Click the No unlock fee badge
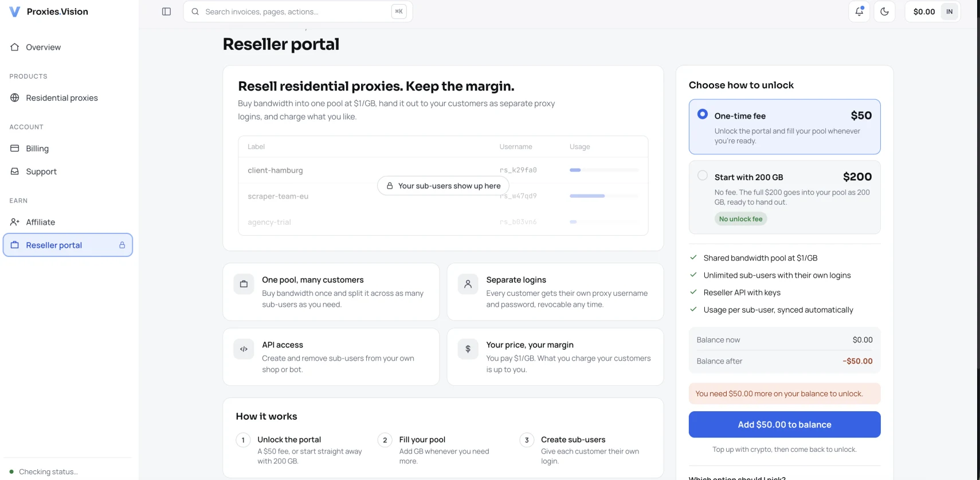The width and height of the screenshot is (980, 480). click(740, 219)
